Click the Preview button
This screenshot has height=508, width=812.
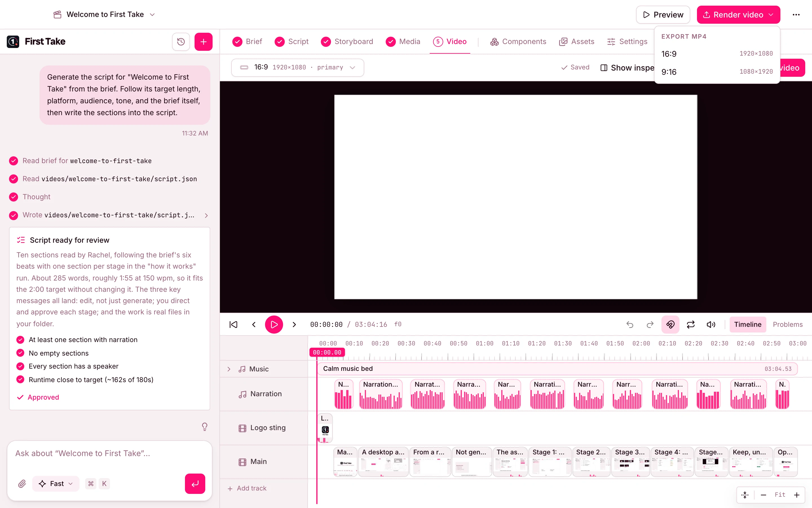pos(663,15)
